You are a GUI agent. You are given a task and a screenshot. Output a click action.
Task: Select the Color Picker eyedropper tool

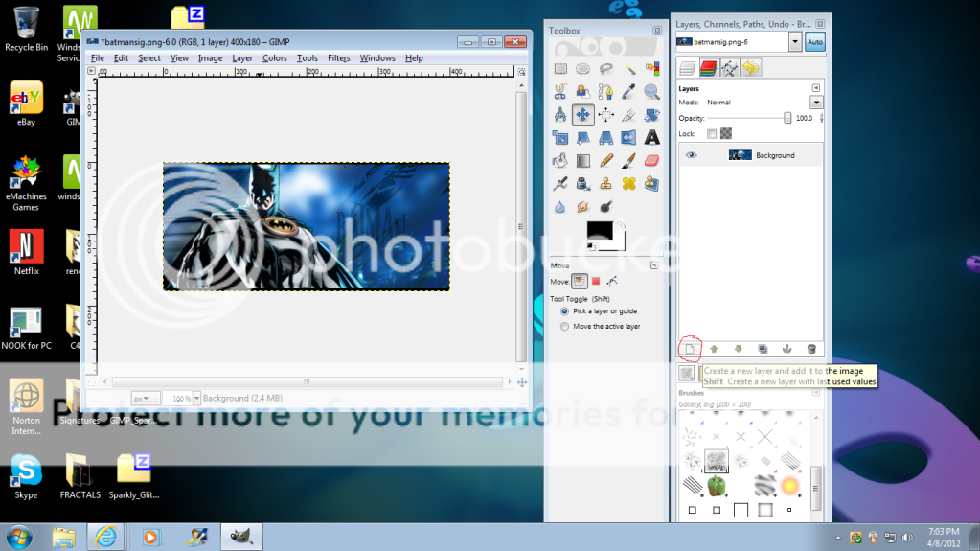click(628, 92)
